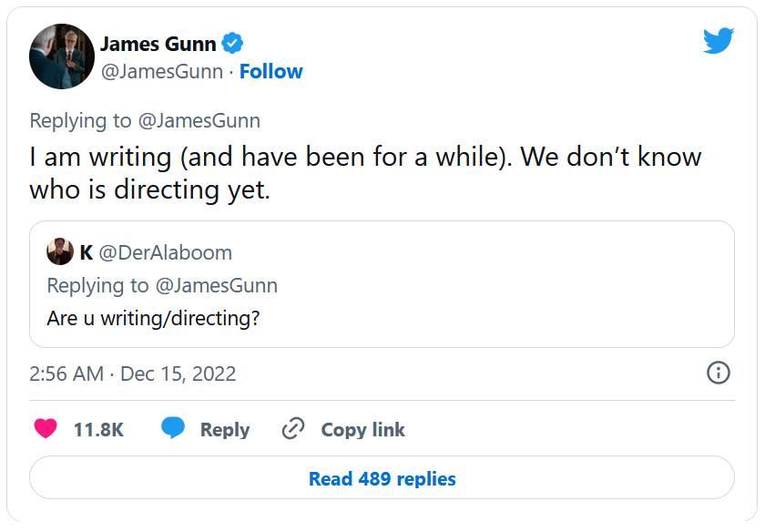Click the quoted tweet's "Replying to @JamesGunn" line
This screenshot has width=765, height=532.
(162, 285)
